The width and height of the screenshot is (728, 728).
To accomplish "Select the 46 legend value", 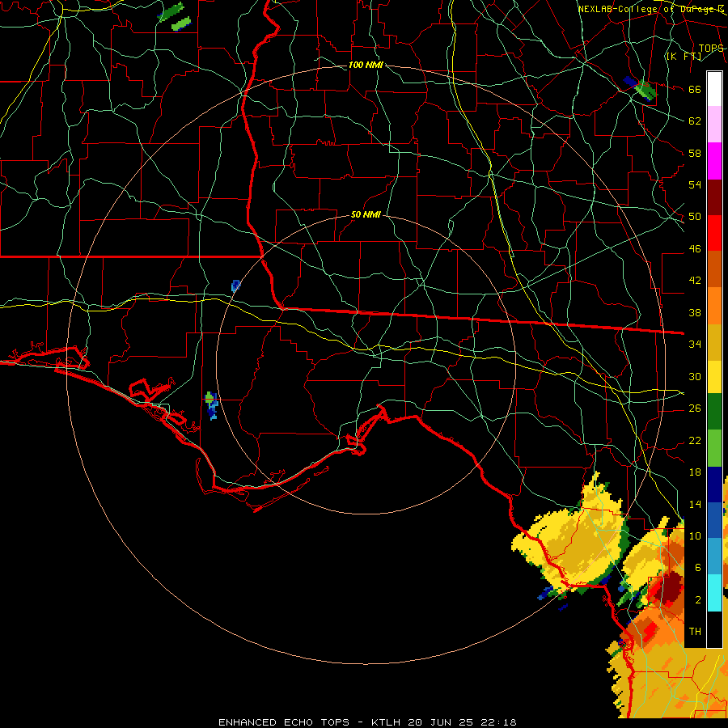I will click(x=695, y=249).
